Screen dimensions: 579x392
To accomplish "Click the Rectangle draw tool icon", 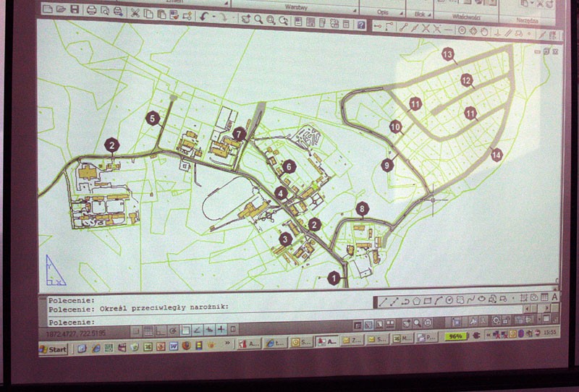I will (428, 301).
